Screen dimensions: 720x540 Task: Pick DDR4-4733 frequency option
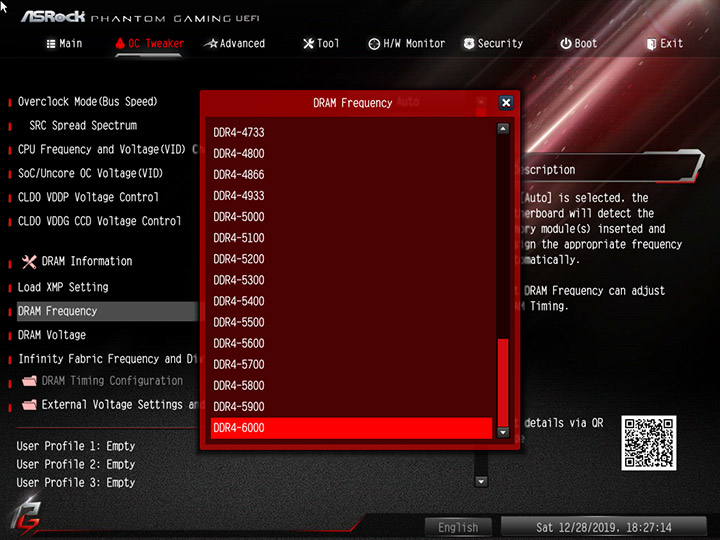point(351,132)
